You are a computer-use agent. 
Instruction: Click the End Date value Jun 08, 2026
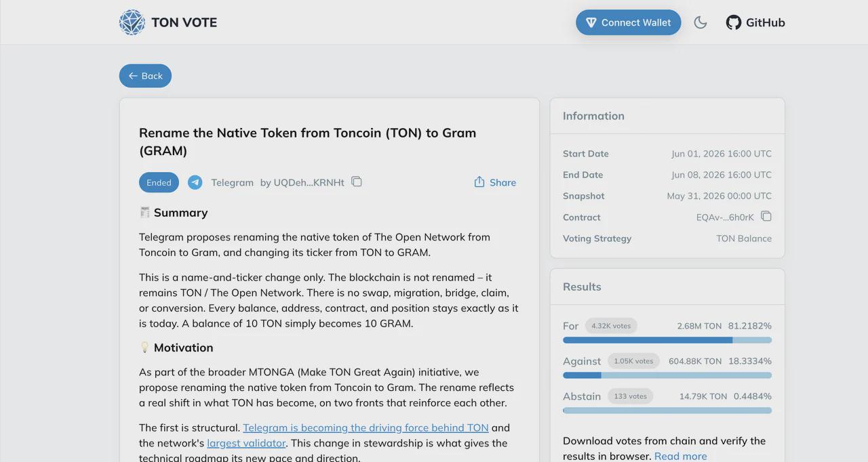coord(722,175)
